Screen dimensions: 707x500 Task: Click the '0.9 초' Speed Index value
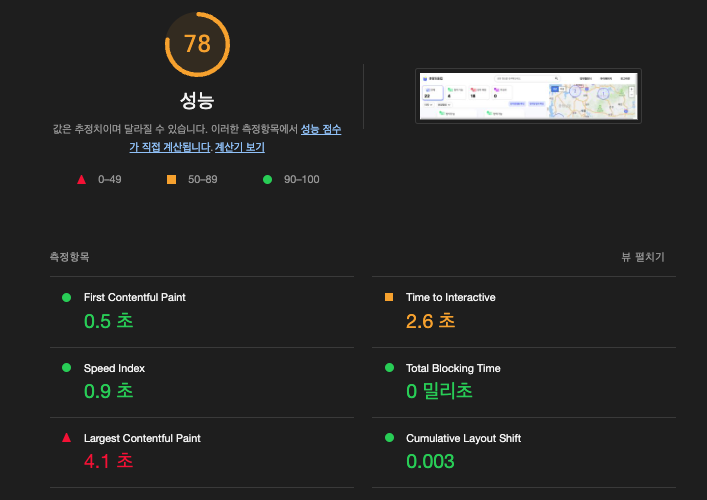(x=108, y=391)
